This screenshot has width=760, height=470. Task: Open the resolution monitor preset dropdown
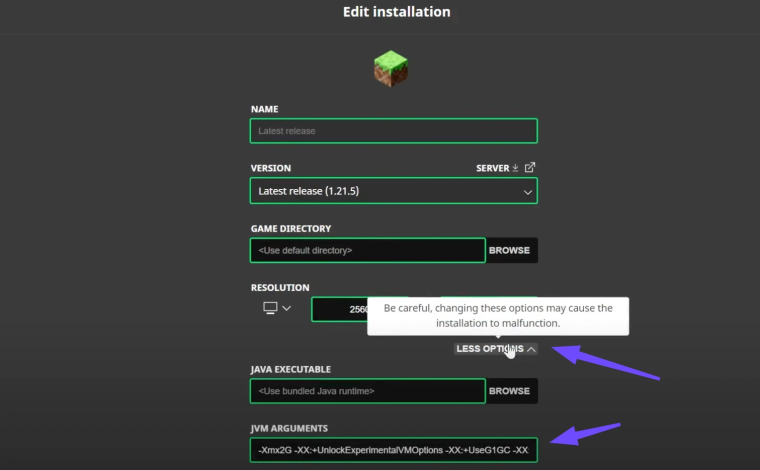[x=277, y=308]
